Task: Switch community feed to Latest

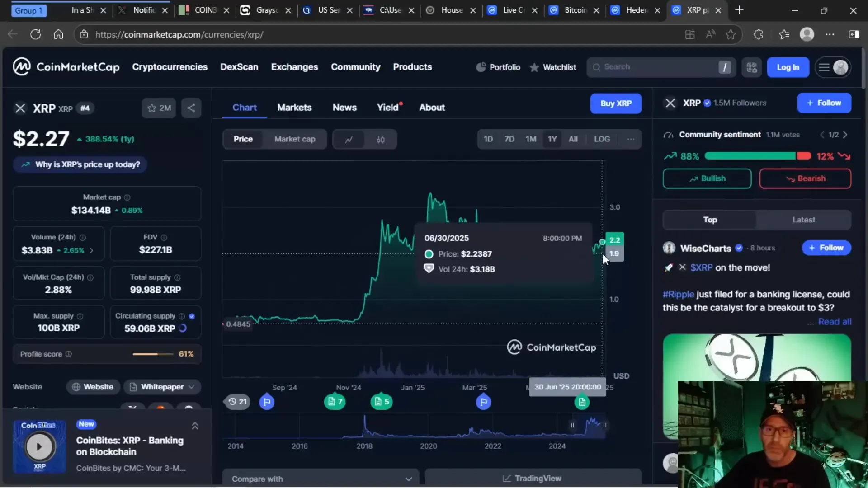Action: pos(804,220)
